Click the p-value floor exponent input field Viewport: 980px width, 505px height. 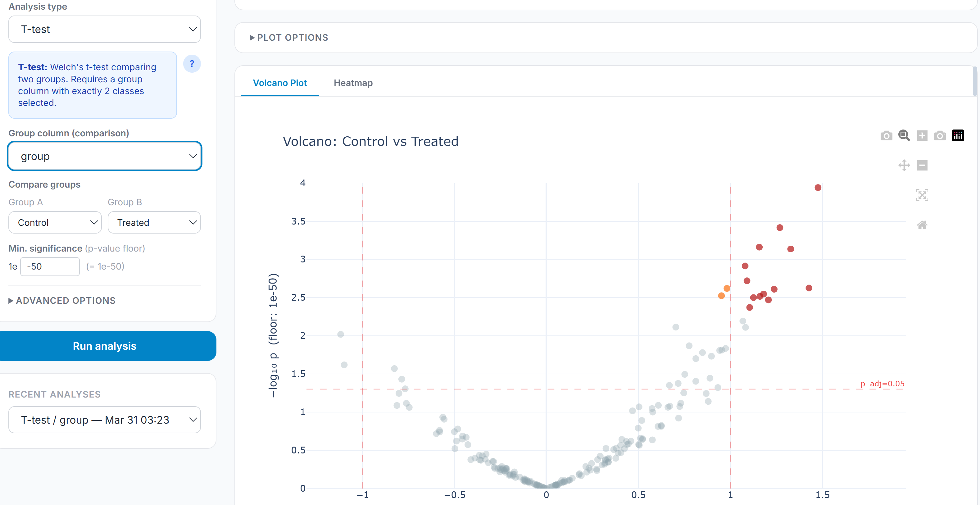tap(50, 266)
